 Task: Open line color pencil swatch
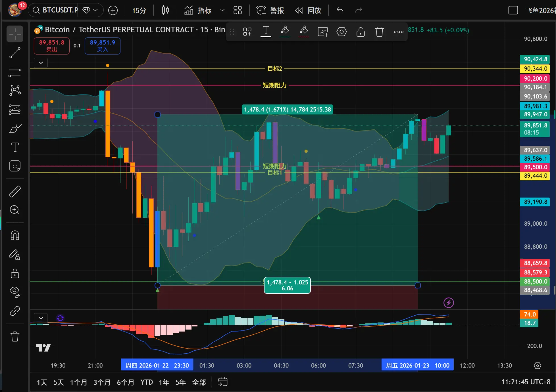tap(285, 31)
